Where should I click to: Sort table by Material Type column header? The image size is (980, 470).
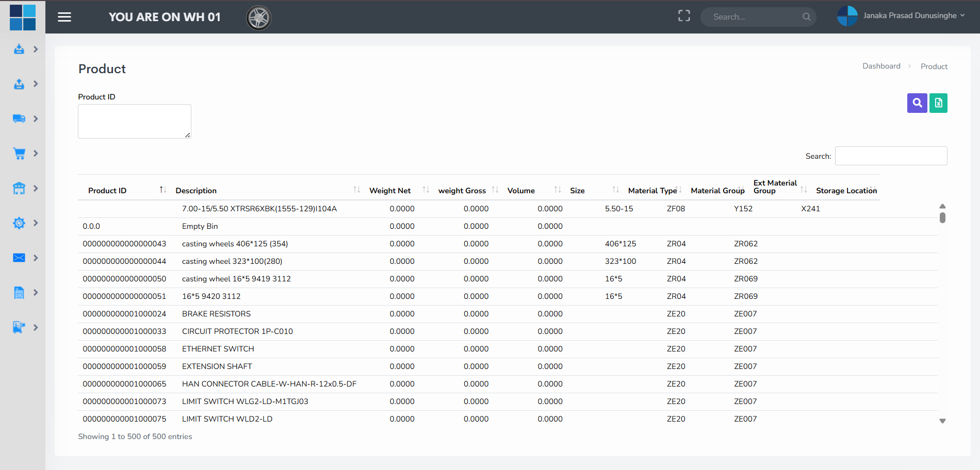[x=652, y=191]
